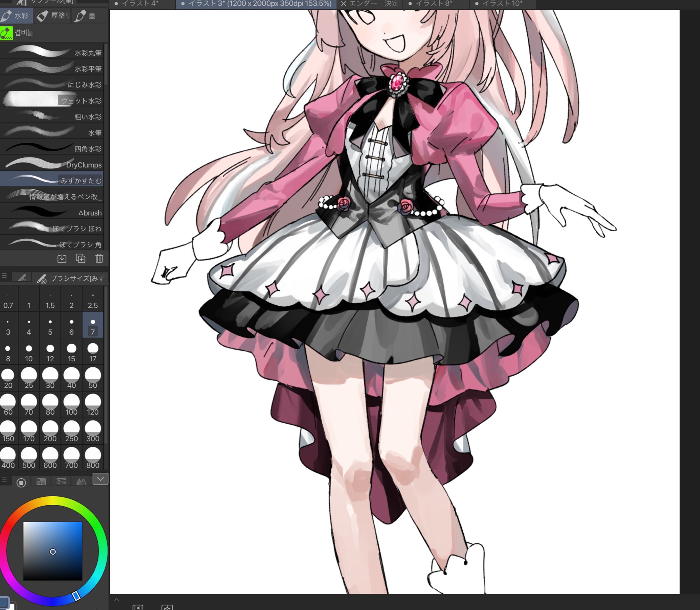Click the import sub tool material icon
Screen dimensions: 700x610
pyautogui.click(x=62, y=259)
